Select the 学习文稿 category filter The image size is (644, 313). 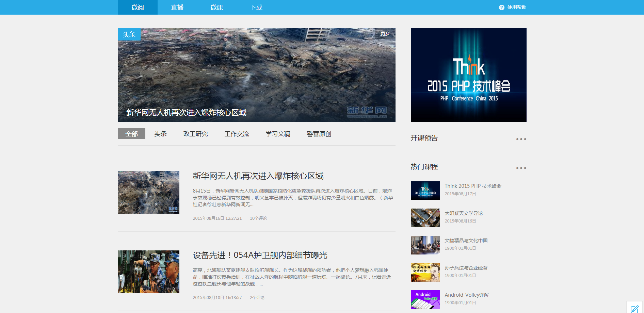278,134
